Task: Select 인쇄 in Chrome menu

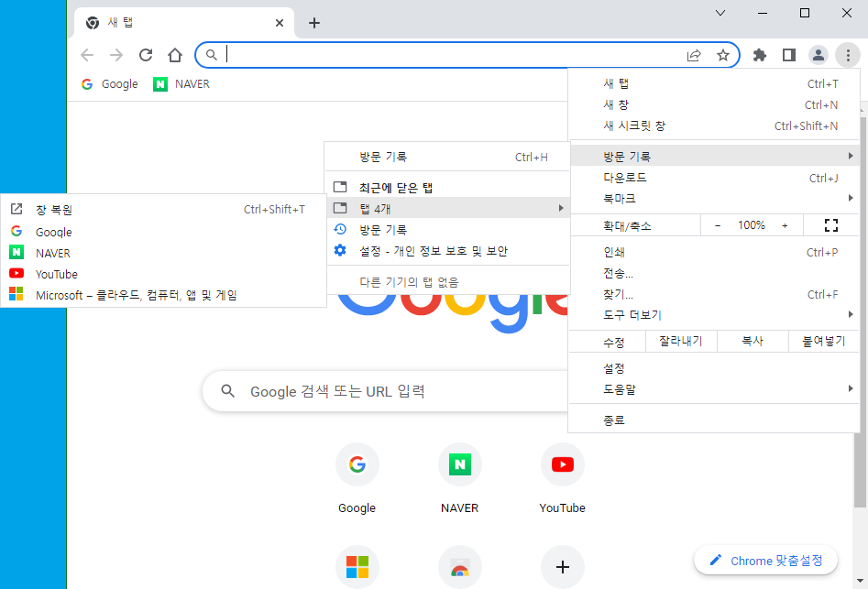Action: point(714,252)
